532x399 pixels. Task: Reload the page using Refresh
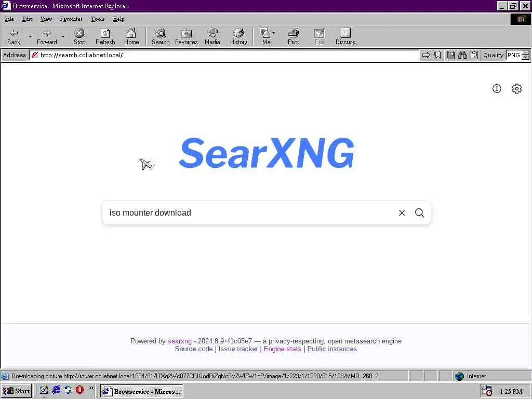[105, 37]
